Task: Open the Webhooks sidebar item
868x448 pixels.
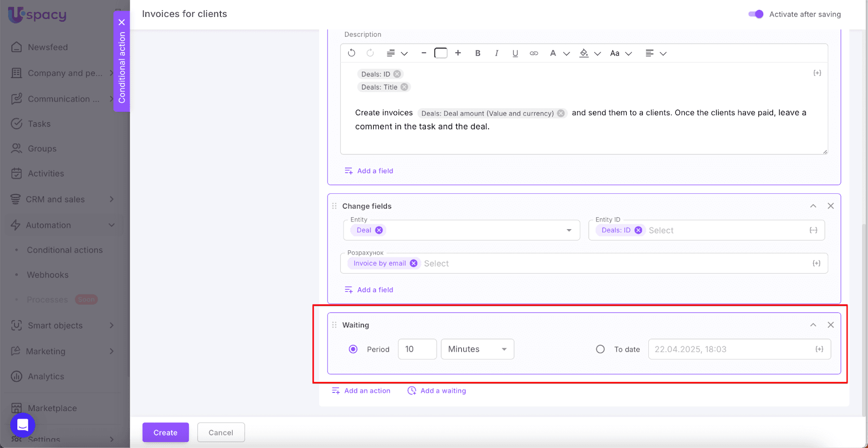Action: tap(48, 275)
